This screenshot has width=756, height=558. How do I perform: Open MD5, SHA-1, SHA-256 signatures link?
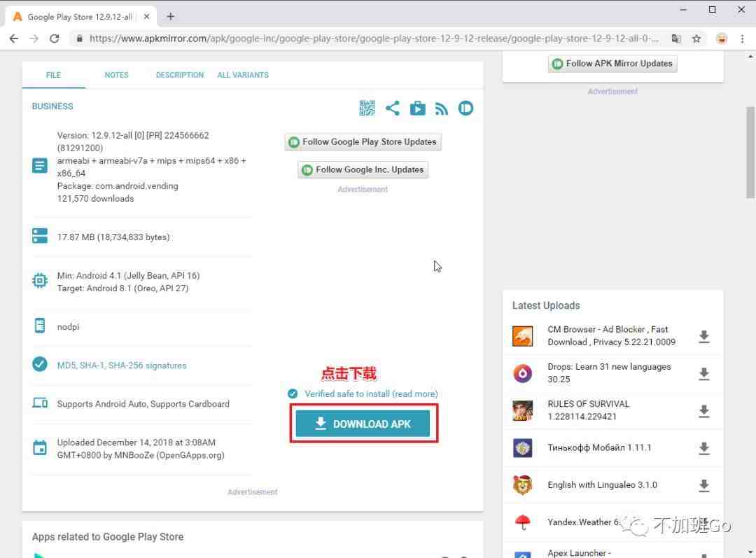(122, 365)
